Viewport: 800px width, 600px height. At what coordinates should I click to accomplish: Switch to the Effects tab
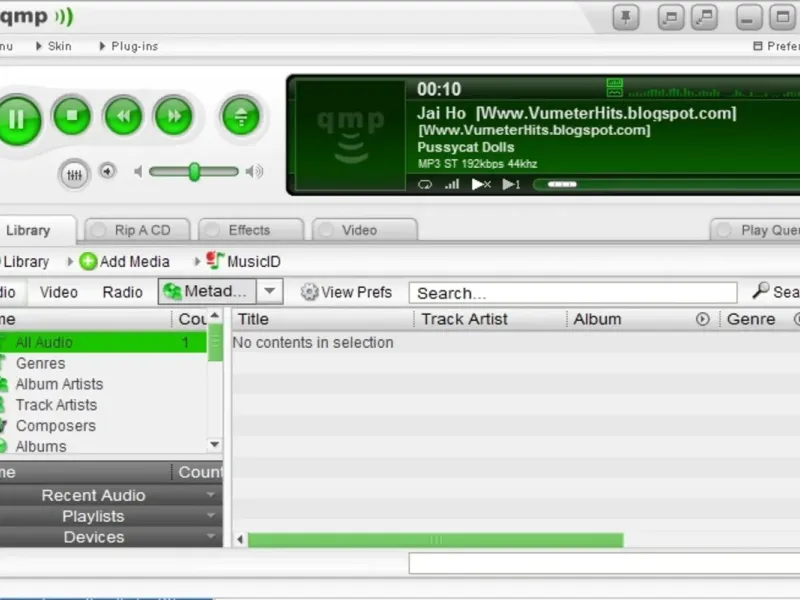click(251, 230)
